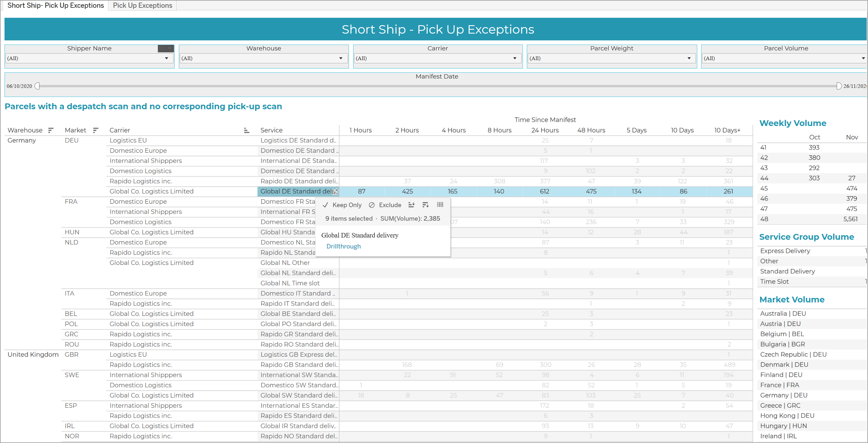Select the Other service group row

click(769, 261)
